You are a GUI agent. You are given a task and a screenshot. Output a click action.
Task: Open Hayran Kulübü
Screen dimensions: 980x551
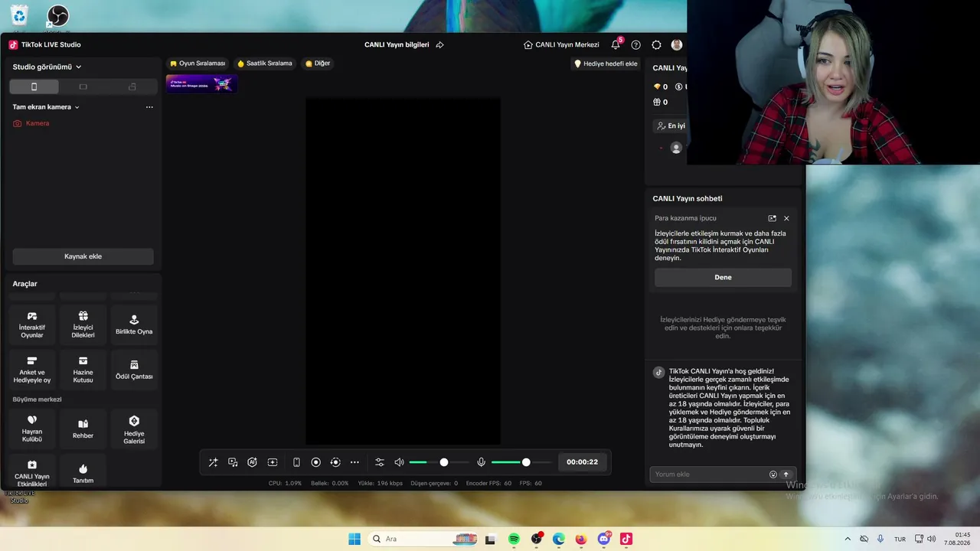[32, 429]
